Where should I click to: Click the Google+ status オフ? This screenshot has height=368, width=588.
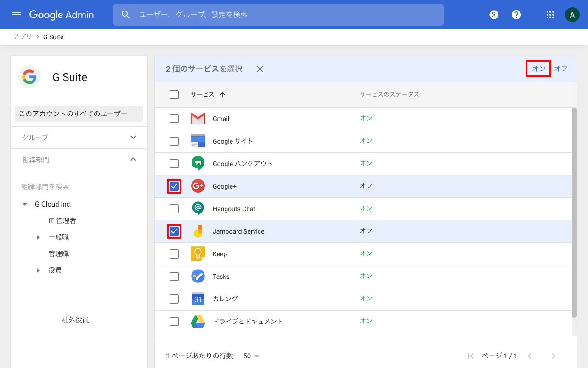tap(366, 186)
